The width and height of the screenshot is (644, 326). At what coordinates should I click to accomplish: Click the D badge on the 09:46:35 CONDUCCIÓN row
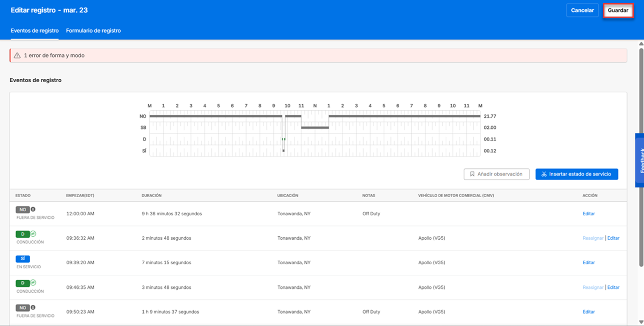[23, 282]
